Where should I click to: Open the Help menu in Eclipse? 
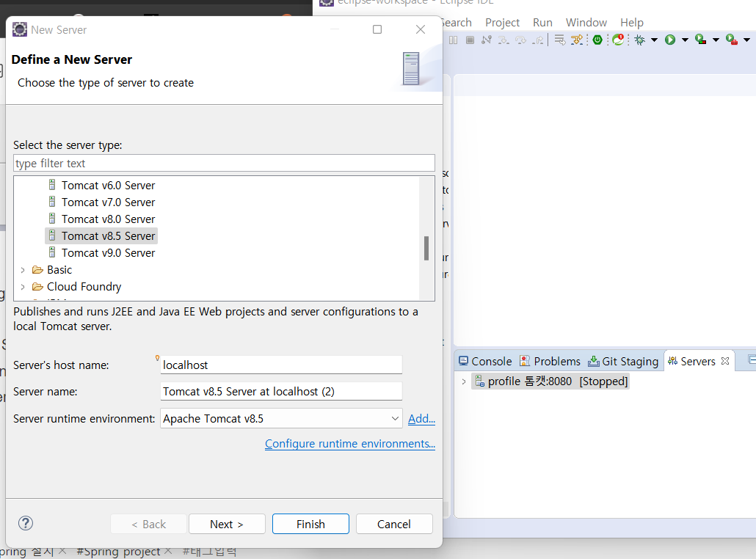click(632, 23)
